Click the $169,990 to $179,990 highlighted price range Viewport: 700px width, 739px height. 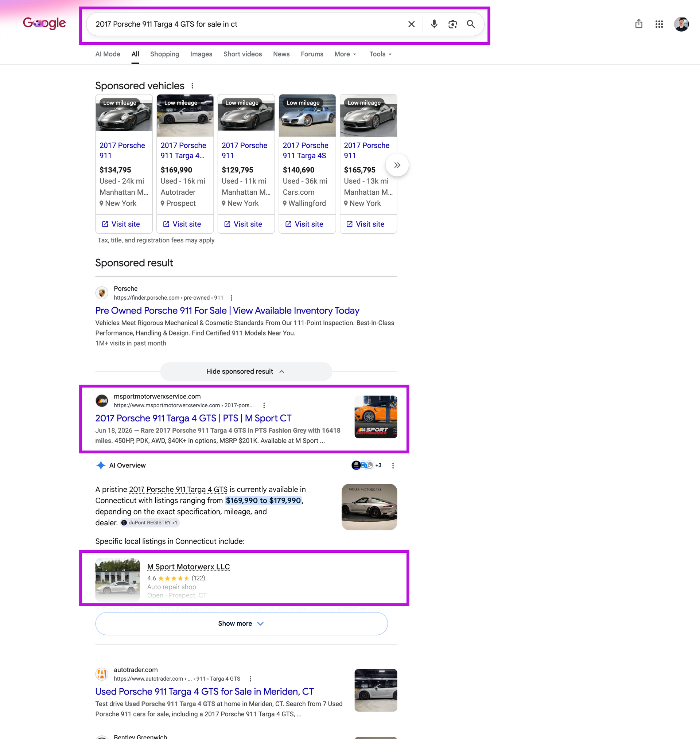point(264,501)
